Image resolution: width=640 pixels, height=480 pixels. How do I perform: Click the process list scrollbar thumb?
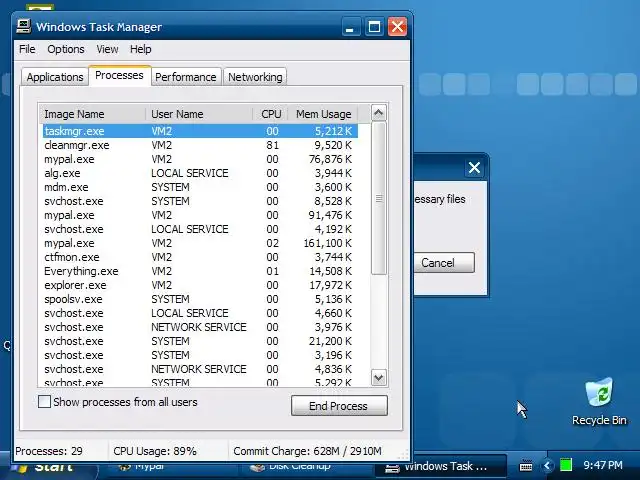click(x=378, y=198)
